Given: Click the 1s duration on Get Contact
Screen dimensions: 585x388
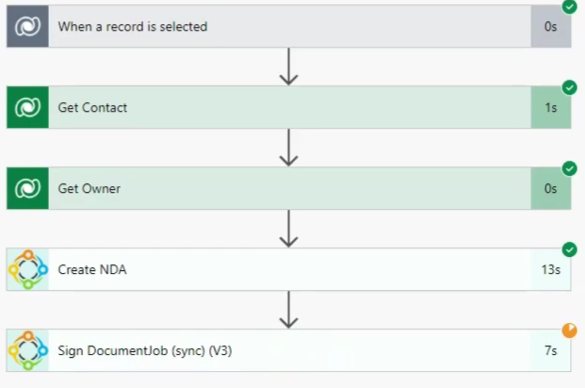Looking at the screenshot, I should coord(551,108).
